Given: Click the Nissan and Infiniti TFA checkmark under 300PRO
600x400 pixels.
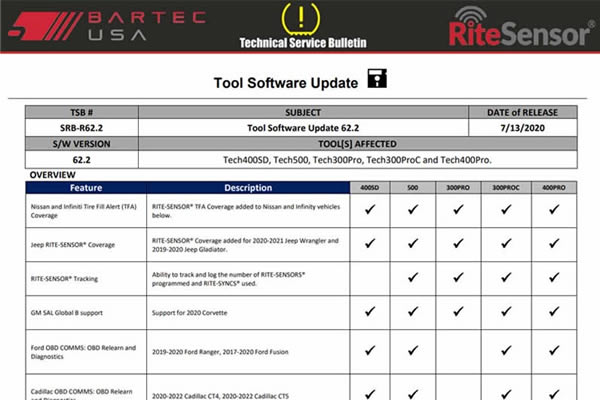Looking at the screenshot, I should click(458, 209).
